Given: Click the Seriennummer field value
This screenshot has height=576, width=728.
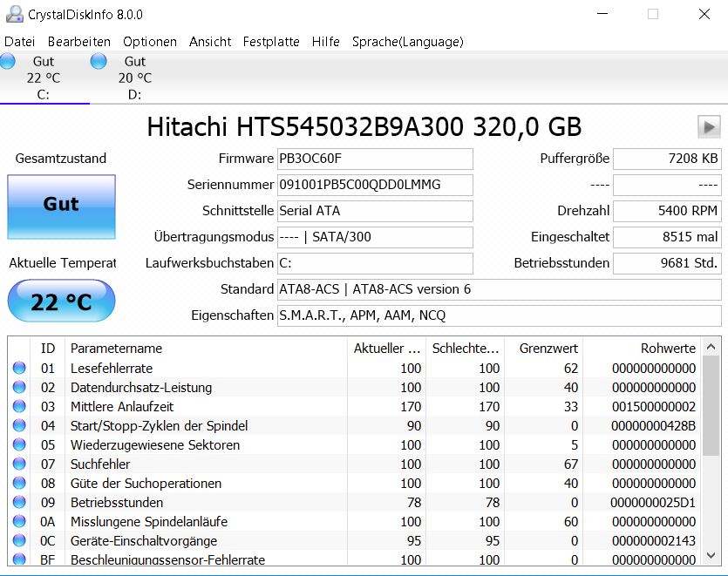Looking at the screenshot, I should pos(375,185).
